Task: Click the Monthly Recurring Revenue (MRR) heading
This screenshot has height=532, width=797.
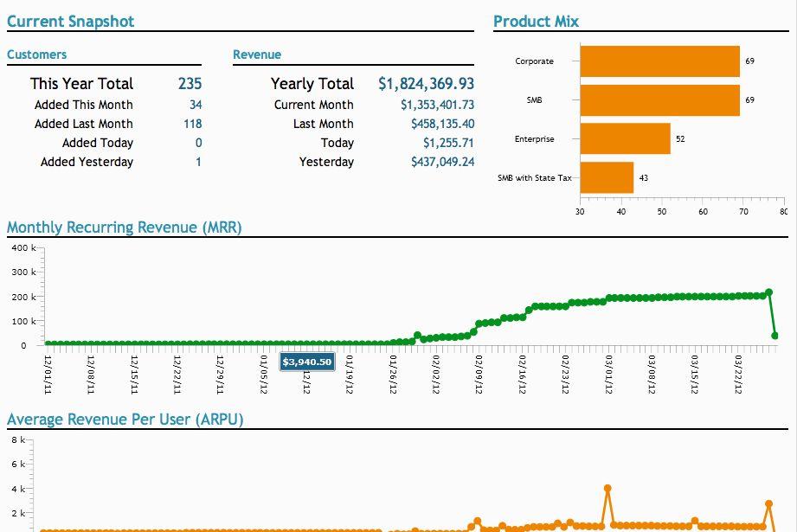Action: click(124, 228)
